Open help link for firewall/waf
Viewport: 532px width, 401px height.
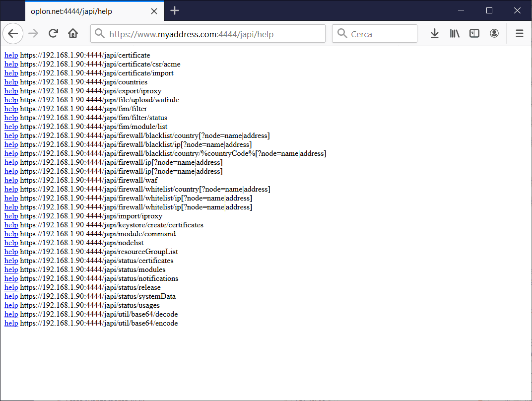tap(11, 181)
